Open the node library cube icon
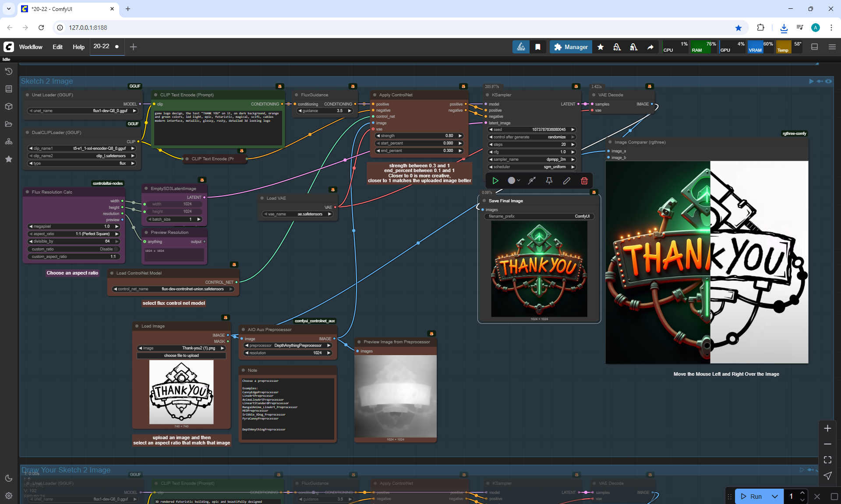 coord(9,106)
